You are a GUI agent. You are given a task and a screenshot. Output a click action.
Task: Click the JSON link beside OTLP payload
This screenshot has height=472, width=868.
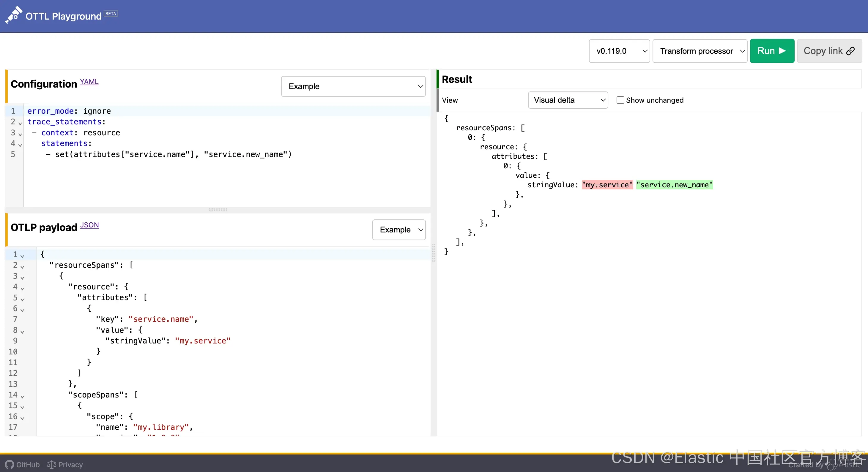point(89,225)
